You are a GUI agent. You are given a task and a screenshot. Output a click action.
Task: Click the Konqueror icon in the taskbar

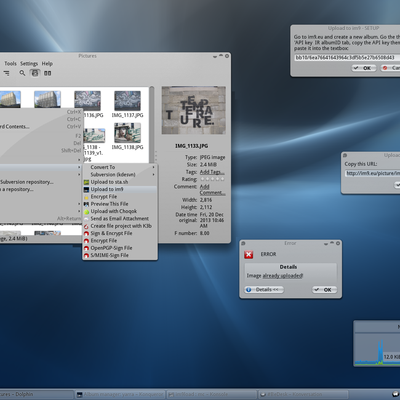(x=80, y=395)
